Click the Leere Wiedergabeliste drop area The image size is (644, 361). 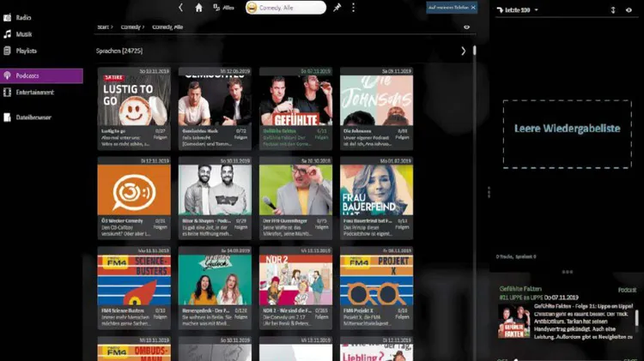(x=568, y=134)
